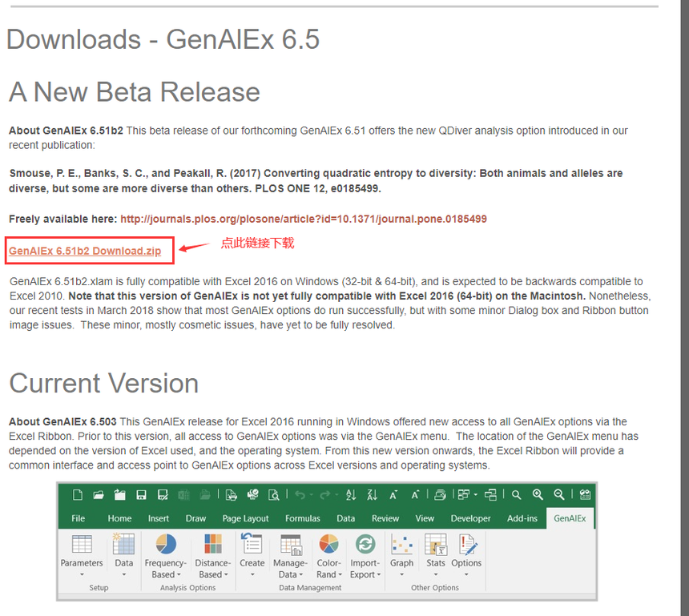Open the Add-ins tab
Image resolution: width=689 pixels, height=616 pixels.
tap(522, 518)
